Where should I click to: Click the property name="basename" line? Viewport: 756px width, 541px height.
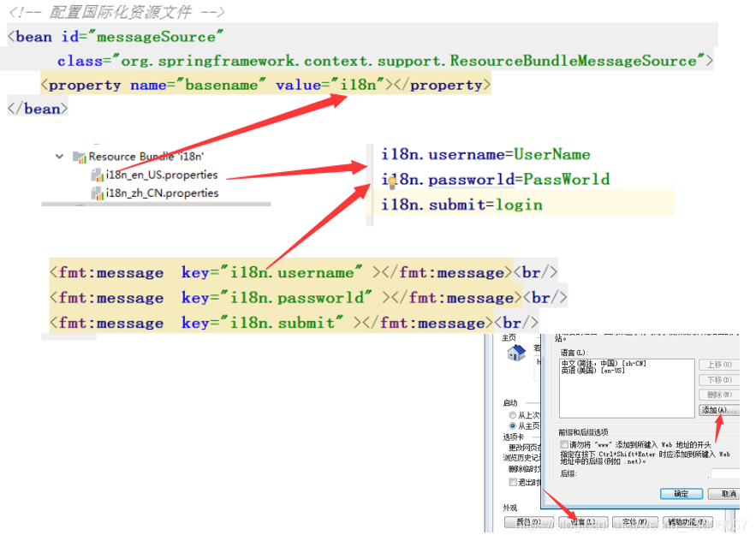pyautogui.click(x=265, y=85)
